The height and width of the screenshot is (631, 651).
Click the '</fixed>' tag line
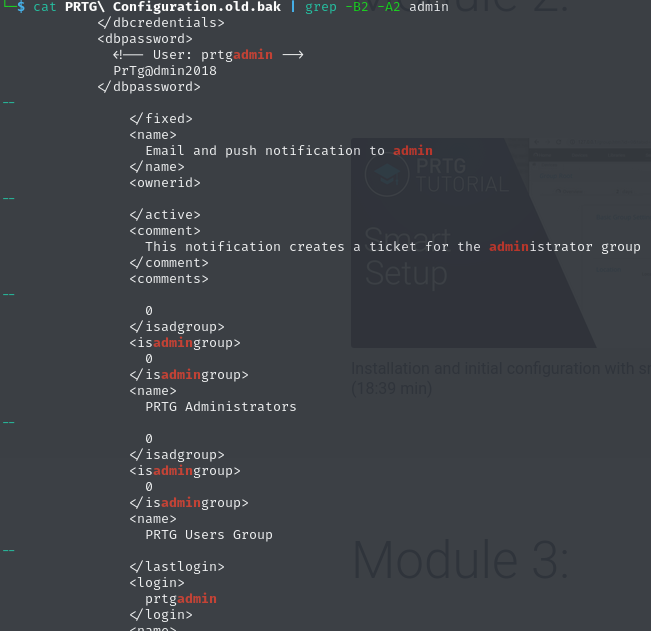[x=161, y=119]
